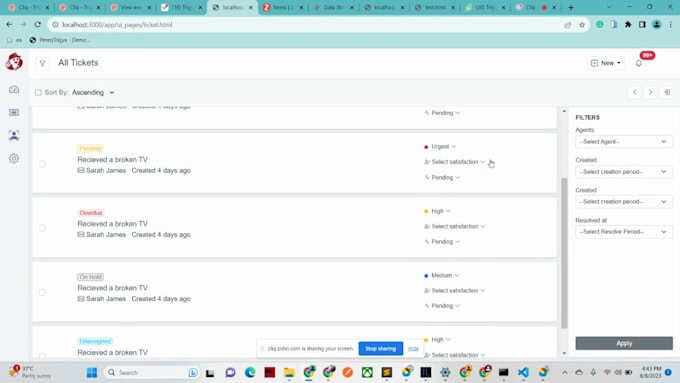
Task: Open the browser profile avatar
Action: (x=657, y=25)
